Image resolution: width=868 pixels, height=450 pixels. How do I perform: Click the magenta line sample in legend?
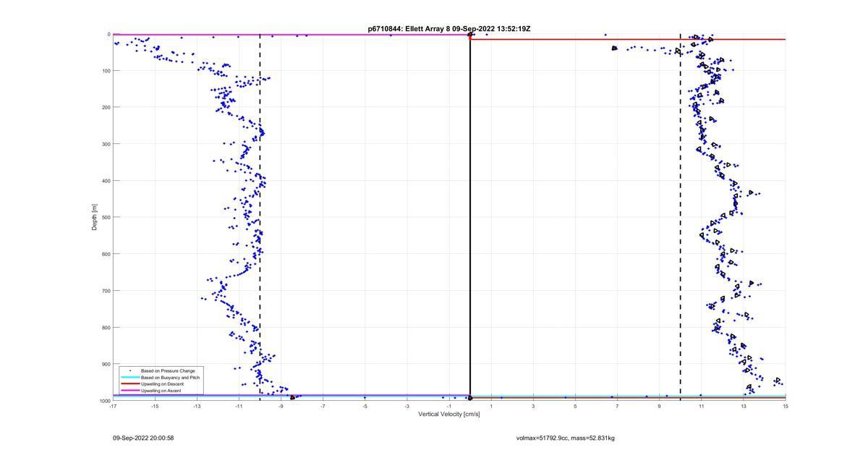tap(129, 391)
